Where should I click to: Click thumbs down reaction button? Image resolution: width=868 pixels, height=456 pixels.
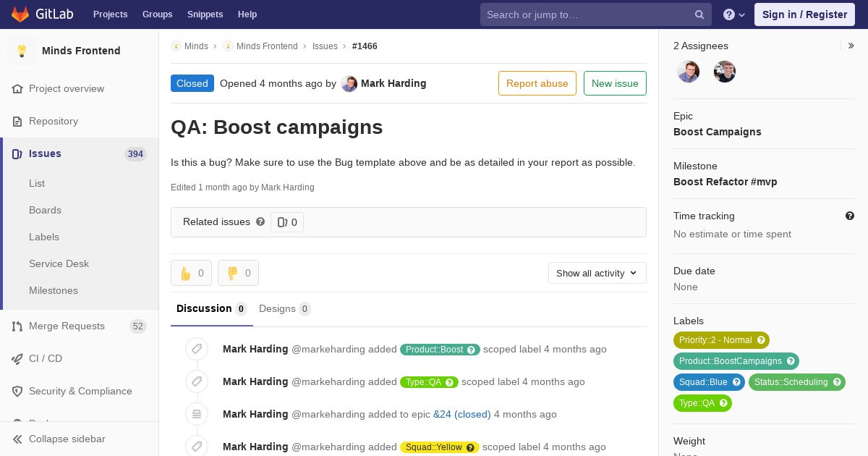[x=238, y=273]
